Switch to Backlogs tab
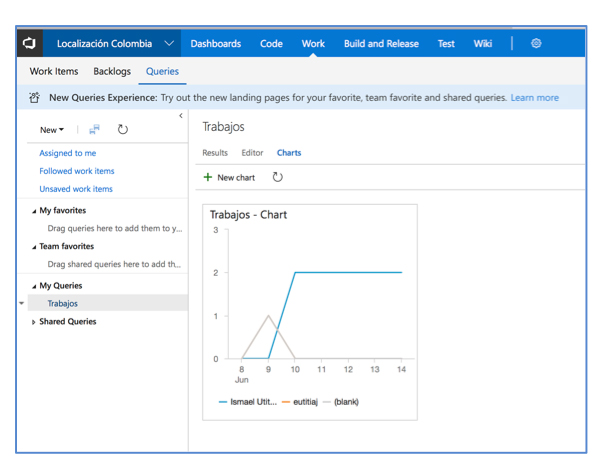The height and width of the screenshot is (474, 602). (x=112, y=71)
